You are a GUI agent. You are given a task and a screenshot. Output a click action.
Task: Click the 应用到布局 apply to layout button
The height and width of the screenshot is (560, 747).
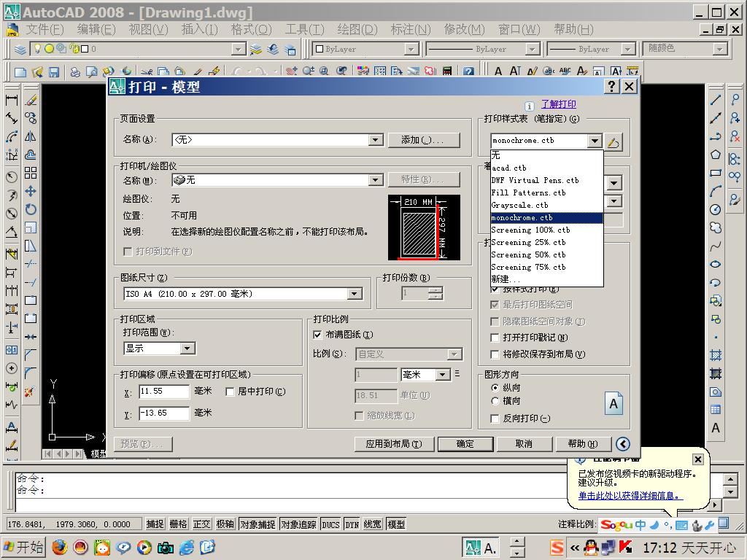tap(394, 444)
